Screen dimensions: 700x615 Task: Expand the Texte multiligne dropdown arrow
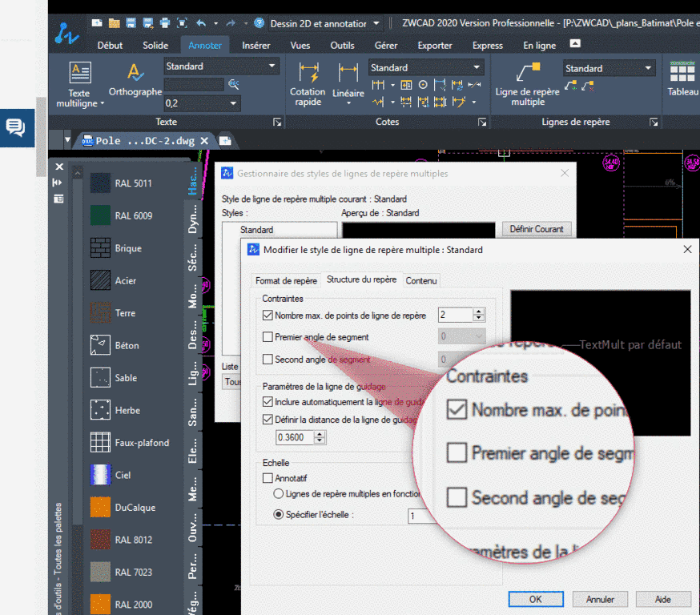(103, 103)
